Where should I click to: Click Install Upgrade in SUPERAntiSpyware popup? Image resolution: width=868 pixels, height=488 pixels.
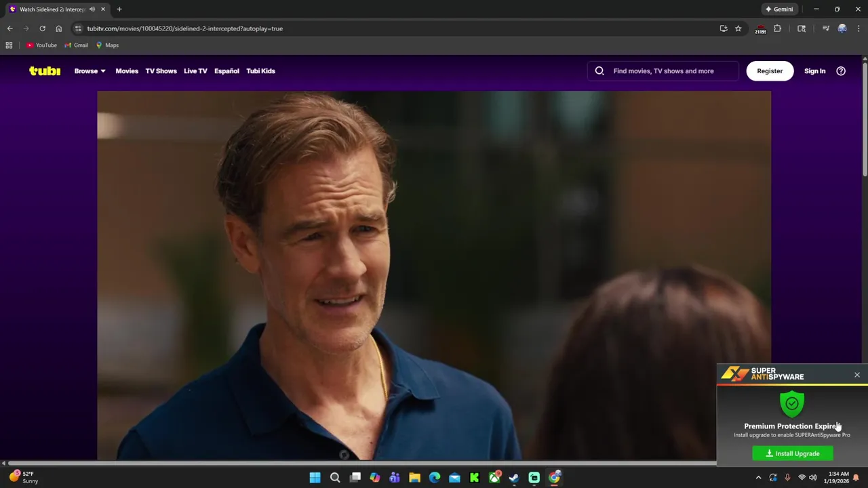point(793,453)
